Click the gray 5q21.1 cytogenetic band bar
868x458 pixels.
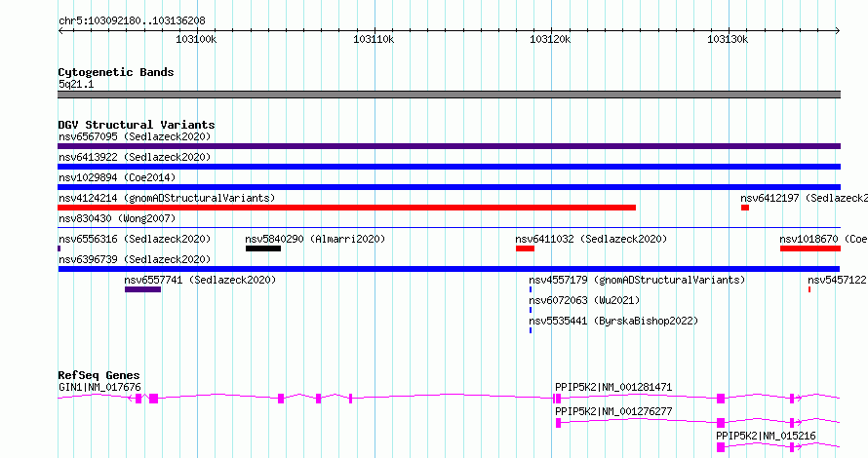coord(449,95)
